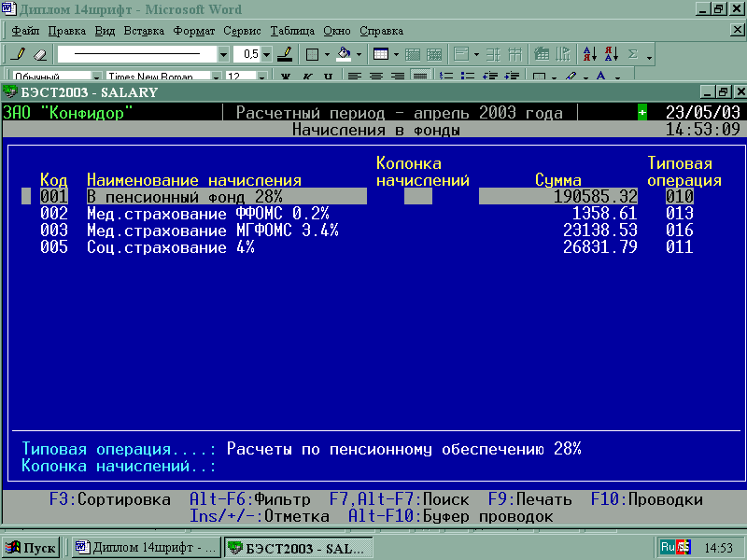
Task: Open the Файл menu
Action: pos(25,31)
